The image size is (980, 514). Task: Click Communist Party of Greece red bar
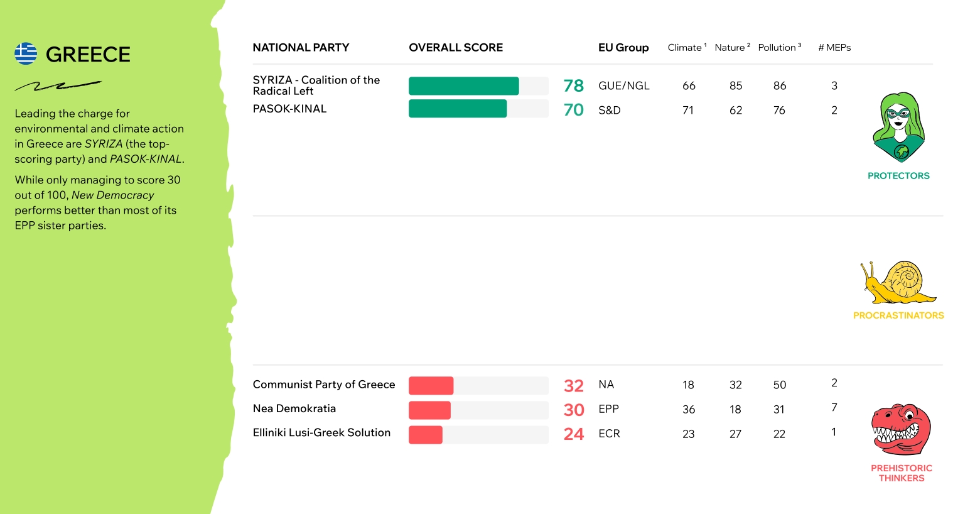[x=431, y=385]
